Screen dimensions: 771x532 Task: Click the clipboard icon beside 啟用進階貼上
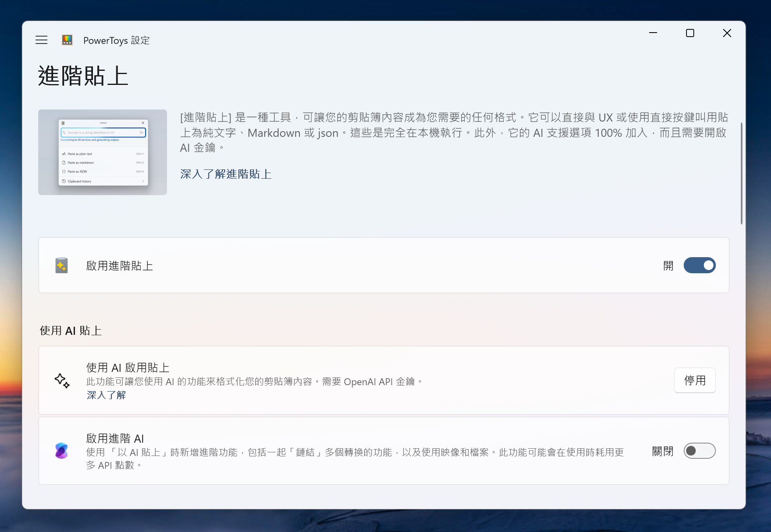pyautogui.click(x=62, y=266)
